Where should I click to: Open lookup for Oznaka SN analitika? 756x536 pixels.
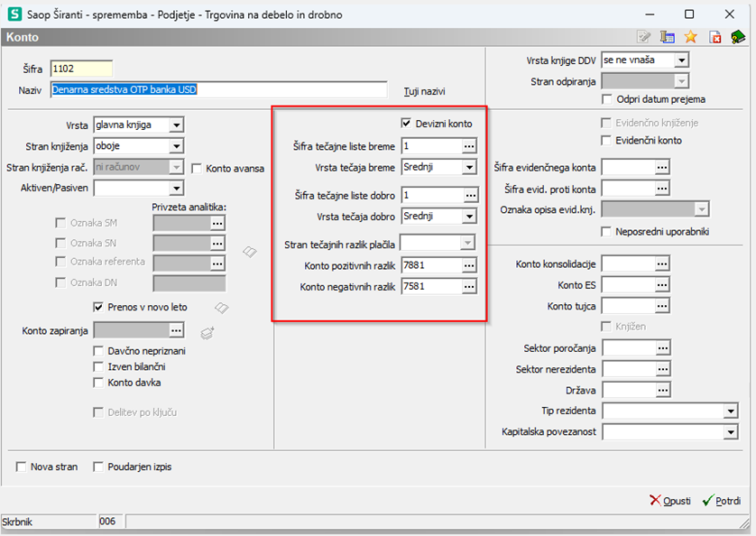[218, 243]
